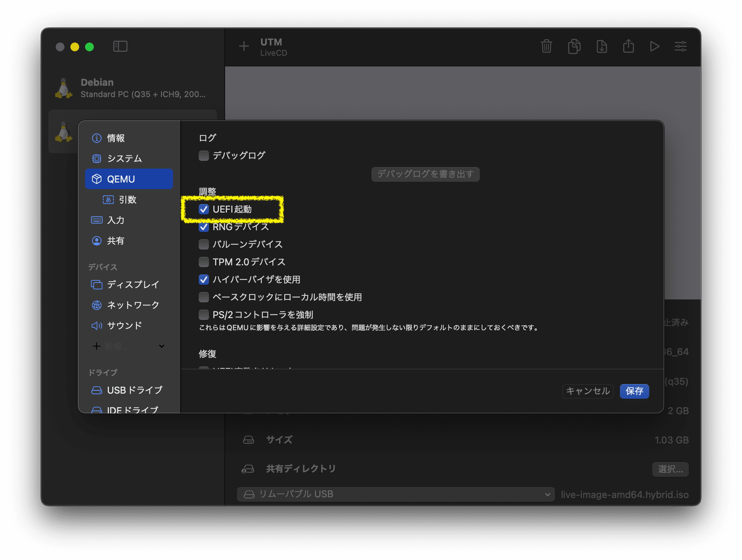Open the 共有 settings tab

129,240
